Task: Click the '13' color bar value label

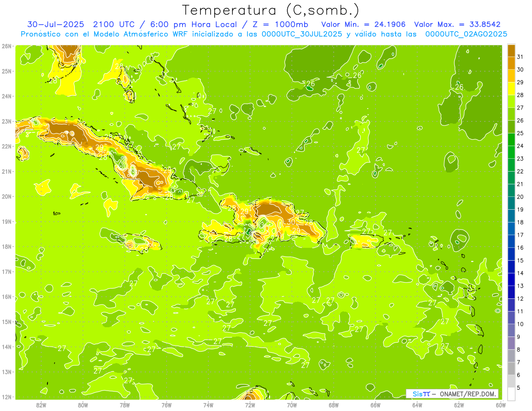Action: point(520,286)
